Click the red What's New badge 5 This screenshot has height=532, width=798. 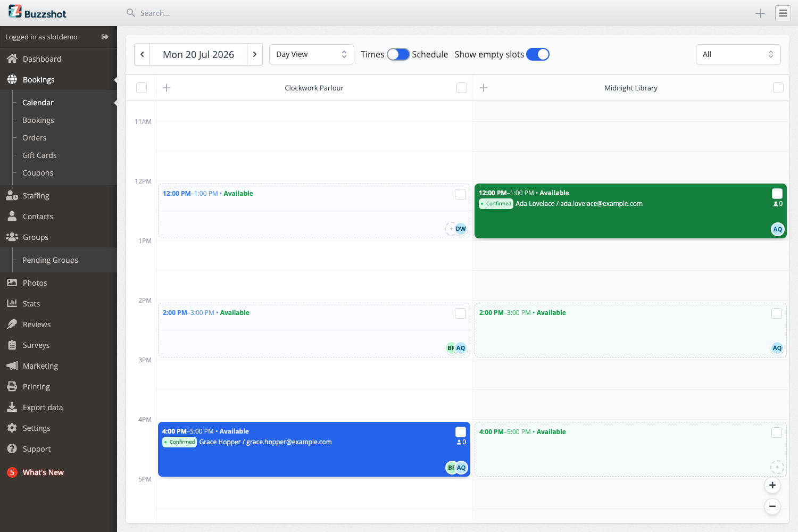coord(12,472)
